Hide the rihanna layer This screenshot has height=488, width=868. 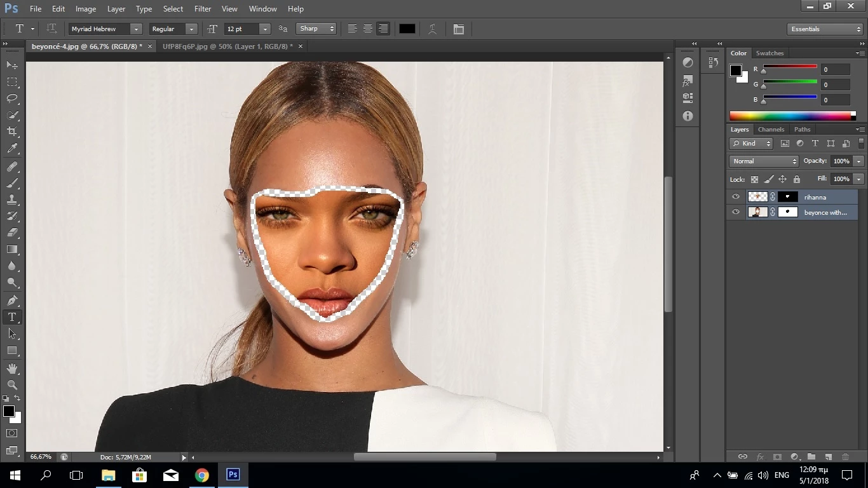pos(736,197)
